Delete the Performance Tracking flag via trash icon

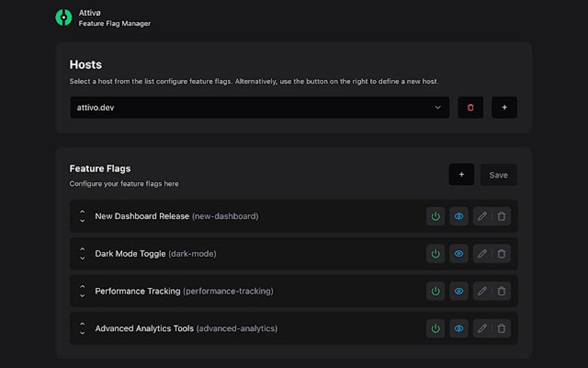501,291
